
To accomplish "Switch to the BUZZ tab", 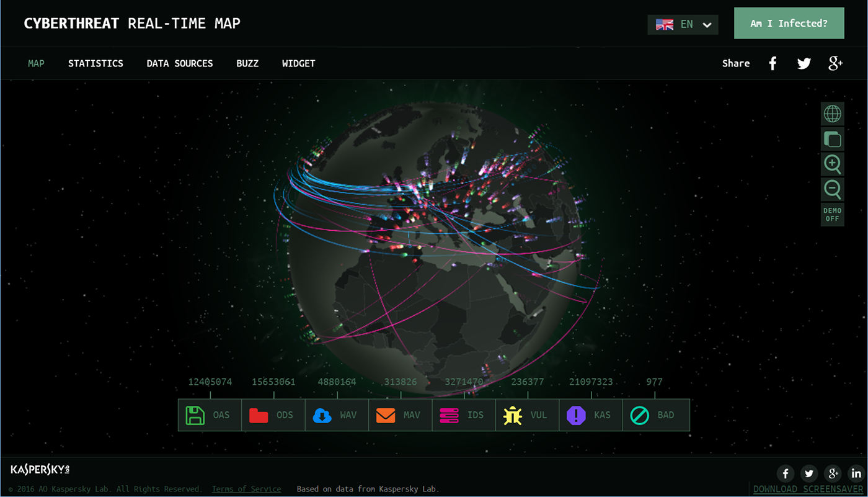I will [x=247, y=63].
